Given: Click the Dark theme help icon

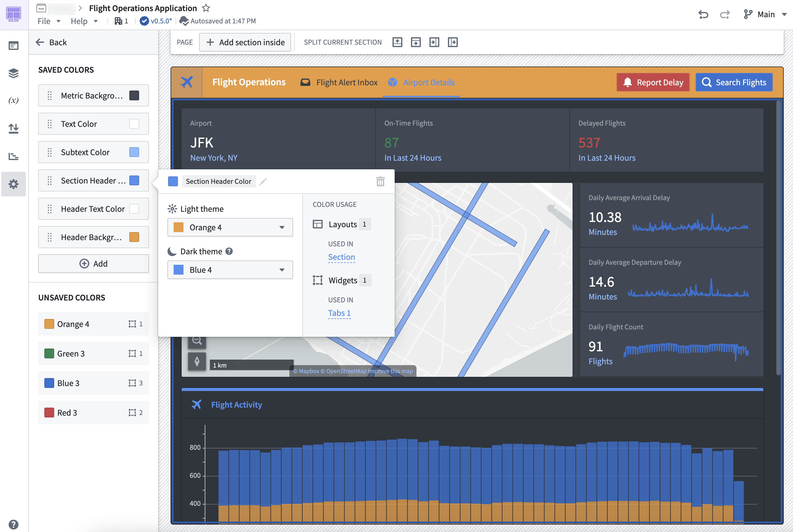Looking at the screenshot, I should coord(229,252).
